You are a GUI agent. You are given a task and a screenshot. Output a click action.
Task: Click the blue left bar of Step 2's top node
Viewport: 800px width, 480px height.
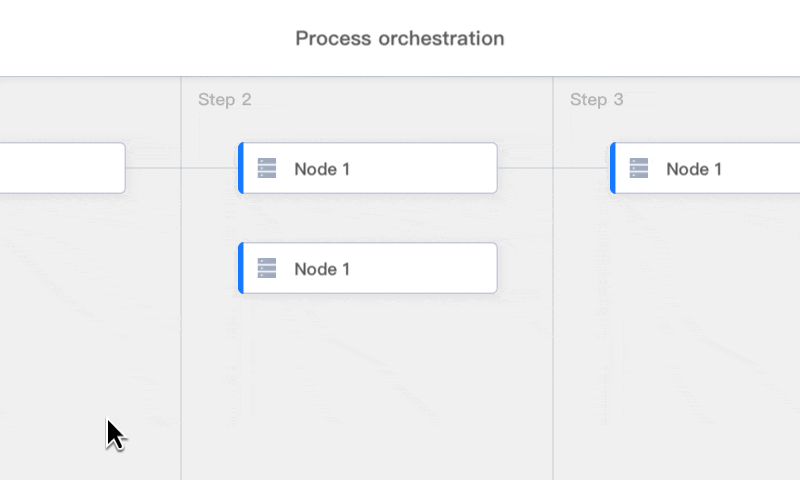coord(241,168)
